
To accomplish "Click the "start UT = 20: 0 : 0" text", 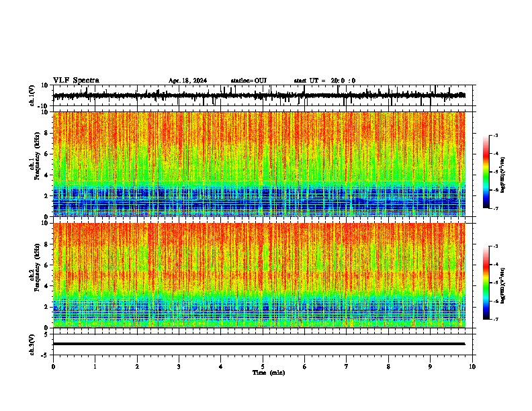I will click(324, 81).
